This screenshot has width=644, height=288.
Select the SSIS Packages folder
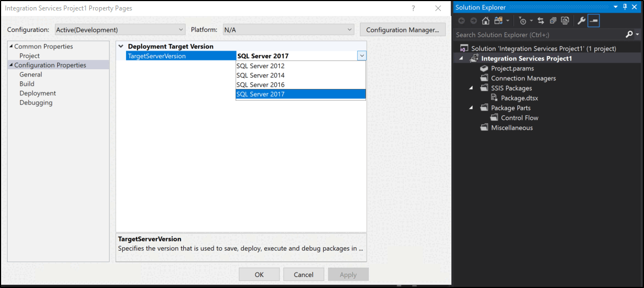point(511,88)
